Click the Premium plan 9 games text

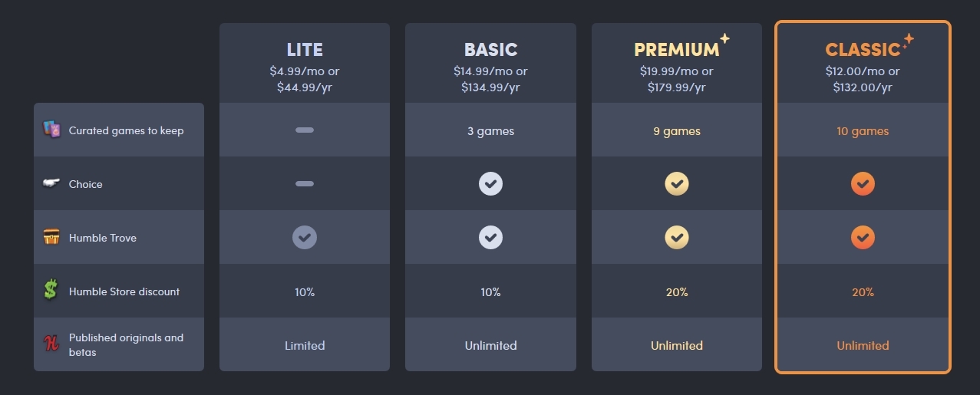pyautogui.click(x=677, y=131)
